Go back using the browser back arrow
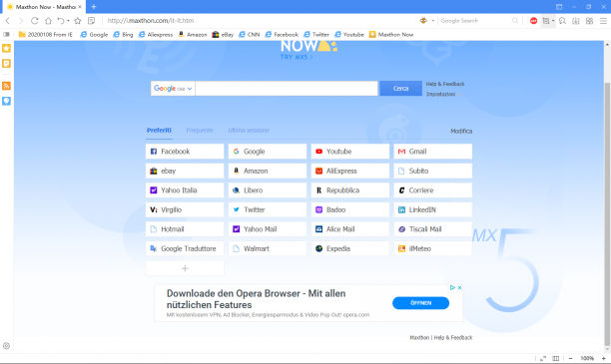Screen dimensions: 611x364 7,21
